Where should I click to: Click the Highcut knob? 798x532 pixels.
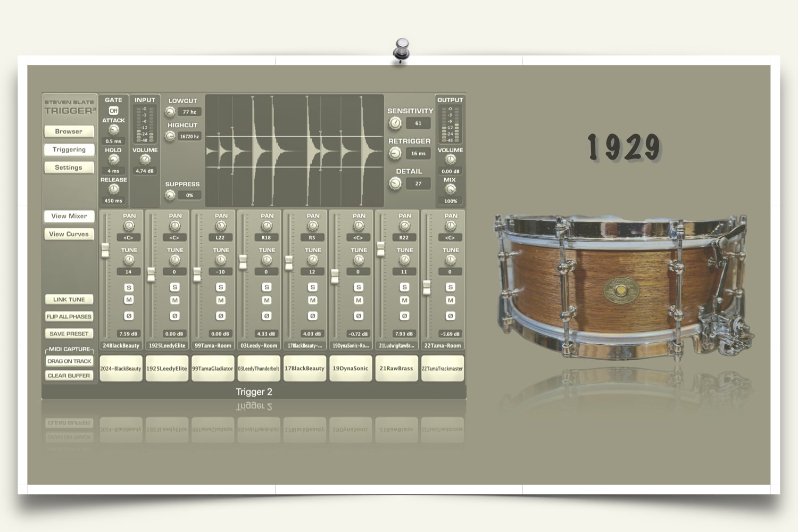170,137
